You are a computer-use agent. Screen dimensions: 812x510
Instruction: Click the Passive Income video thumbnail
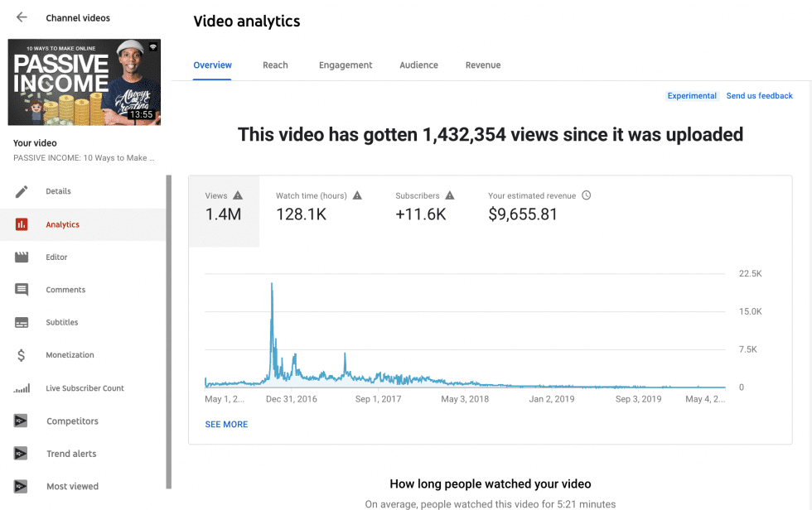(84, 81)
